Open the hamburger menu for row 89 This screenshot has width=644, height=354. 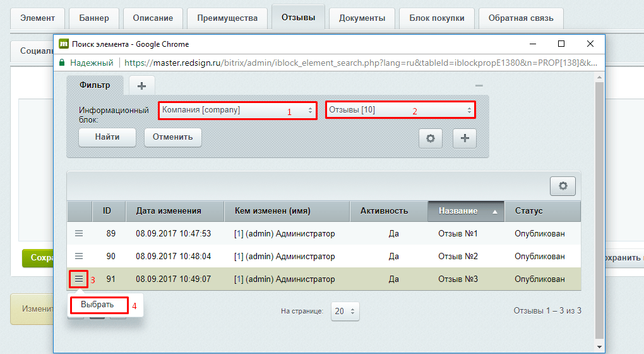[x=79, y=234]
